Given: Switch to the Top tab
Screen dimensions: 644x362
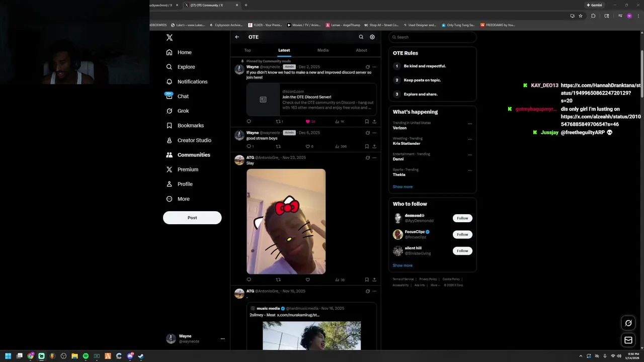Looking at the screenshot, I should 248,50.
